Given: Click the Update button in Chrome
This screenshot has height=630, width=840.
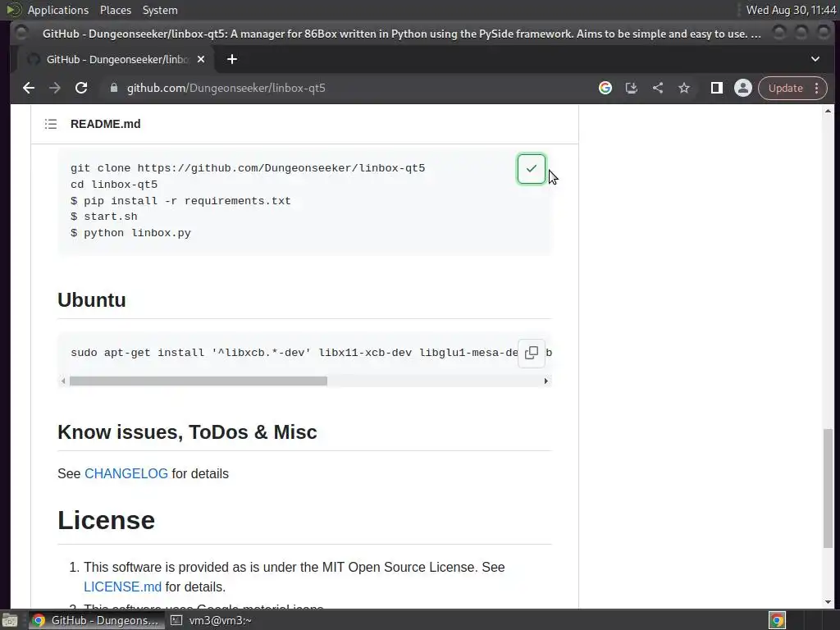Looking at the screenshot, I should click(x=785, y=88).
